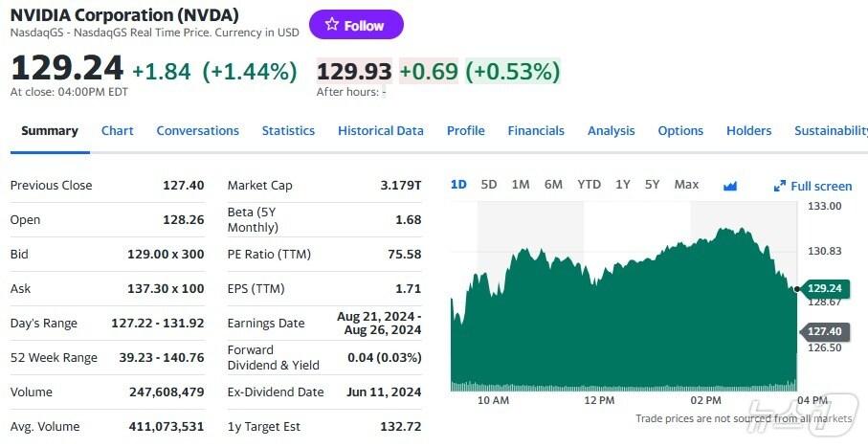868x448 pixels.
Task: Set chart range to 1M
Action: (521, 184)
